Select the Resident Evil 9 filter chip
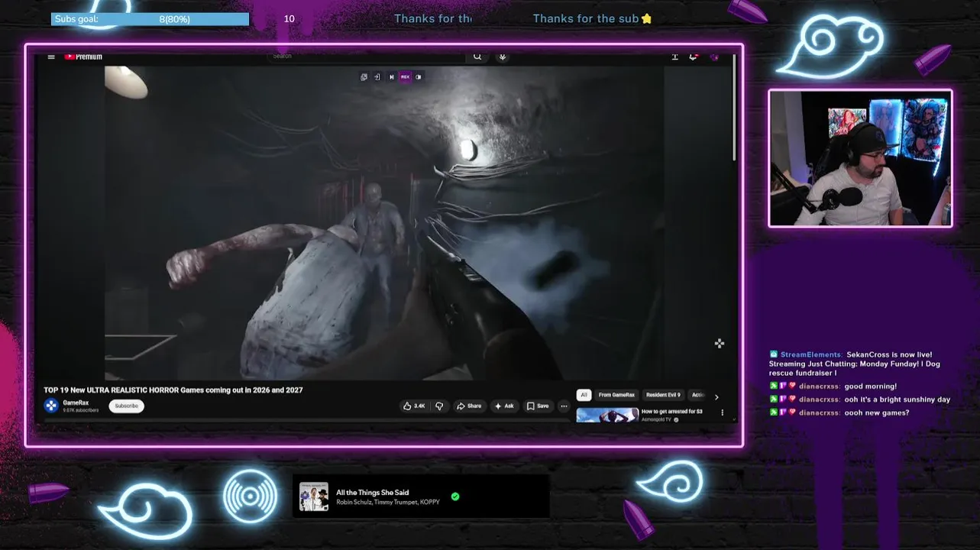The image size is (980, 550). click(663, 395)
